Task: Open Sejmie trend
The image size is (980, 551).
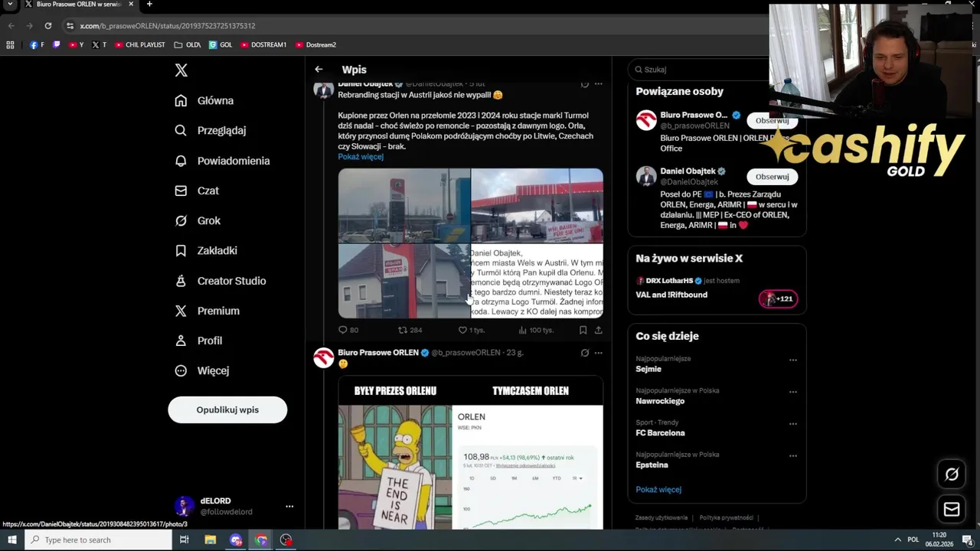Action: [648, 369]
